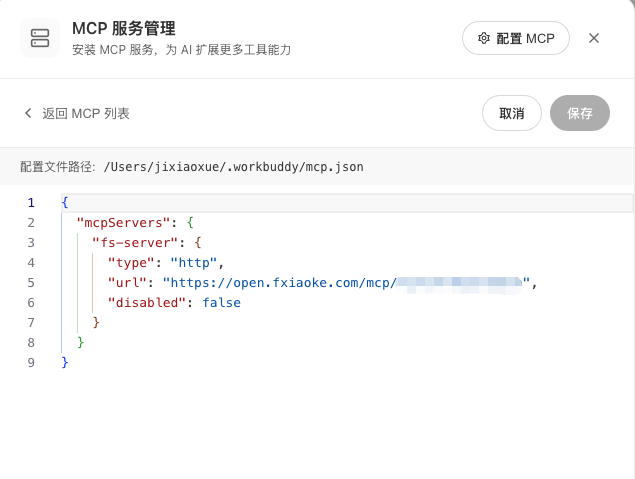Click closing brace on line 8

click(81, 343)
